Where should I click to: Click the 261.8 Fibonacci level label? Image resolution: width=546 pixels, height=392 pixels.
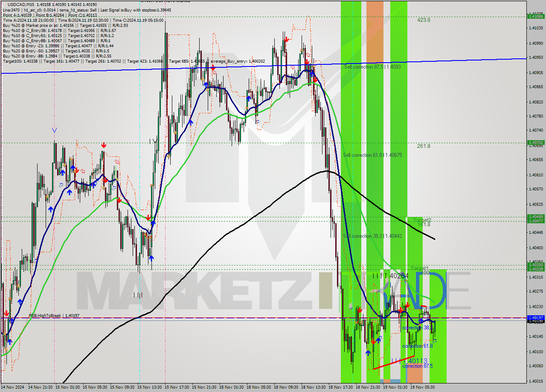(x=424, y=146)
